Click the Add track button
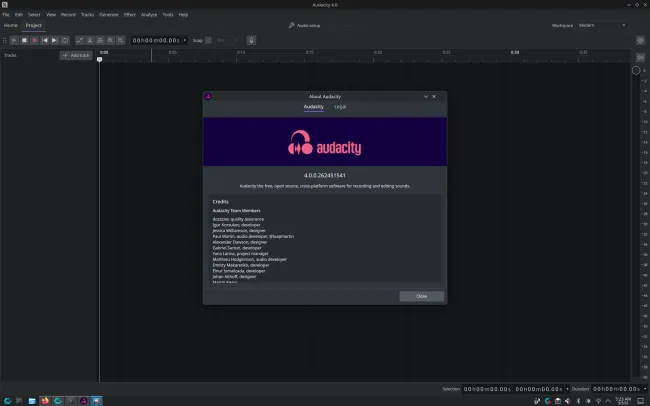 [76, 55]
